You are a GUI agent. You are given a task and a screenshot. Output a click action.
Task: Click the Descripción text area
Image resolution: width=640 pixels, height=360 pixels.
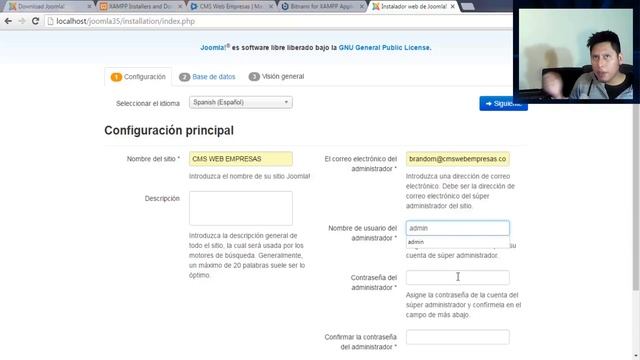click(x=241, y=208)
